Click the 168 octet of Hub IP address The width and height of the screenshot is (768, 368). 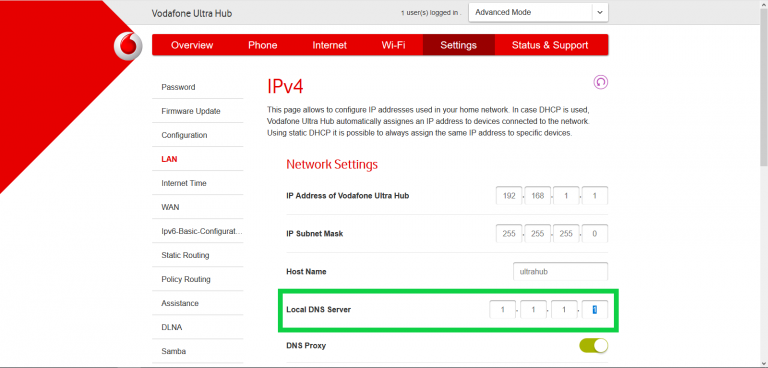click(538, 196)
